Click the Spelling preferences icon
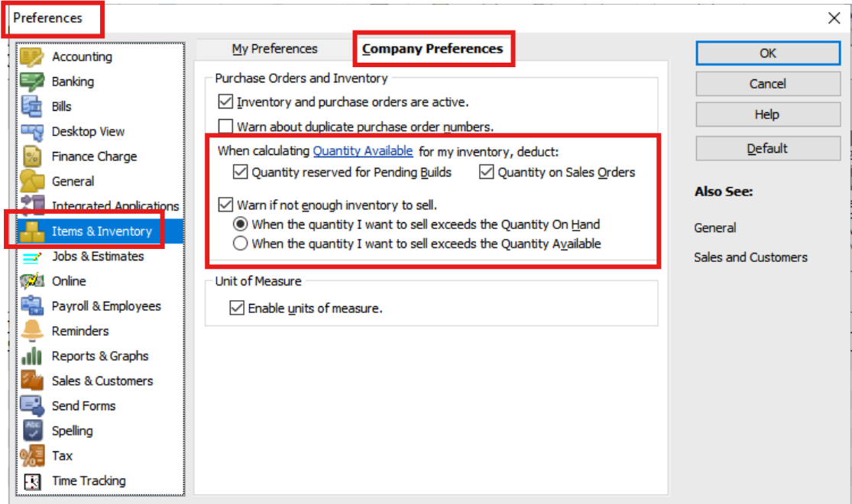Screen dimensions: 852x504 [32, 431]
